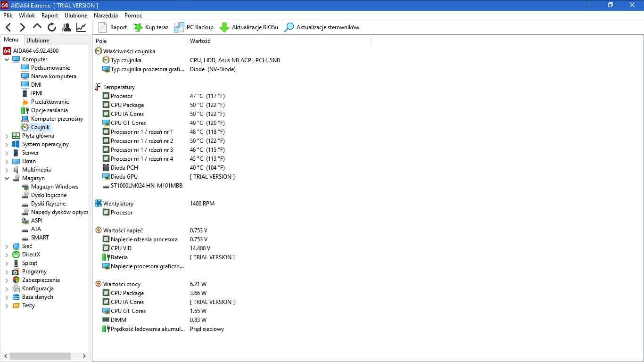Viewport: 644px width, 362px height.
Task: Open PC Backup from the toolbar
Action: [x=194, y=27]
